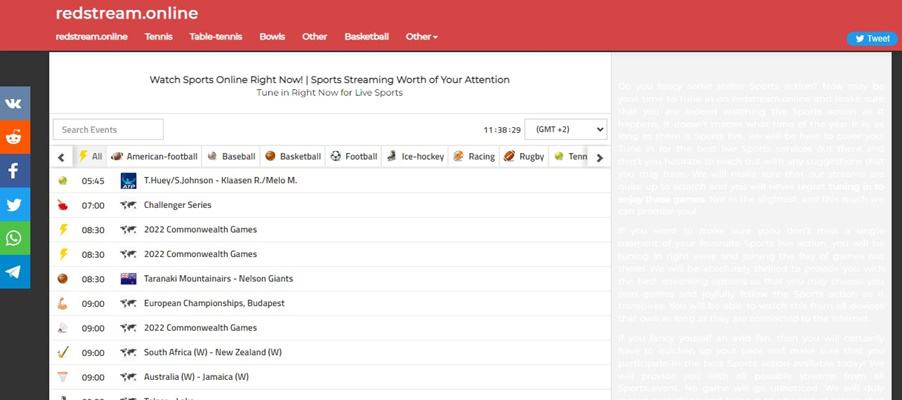Click ATP logo beside T.Huey match
Viewport: 902px width, 400px height.
click(128, 180)
